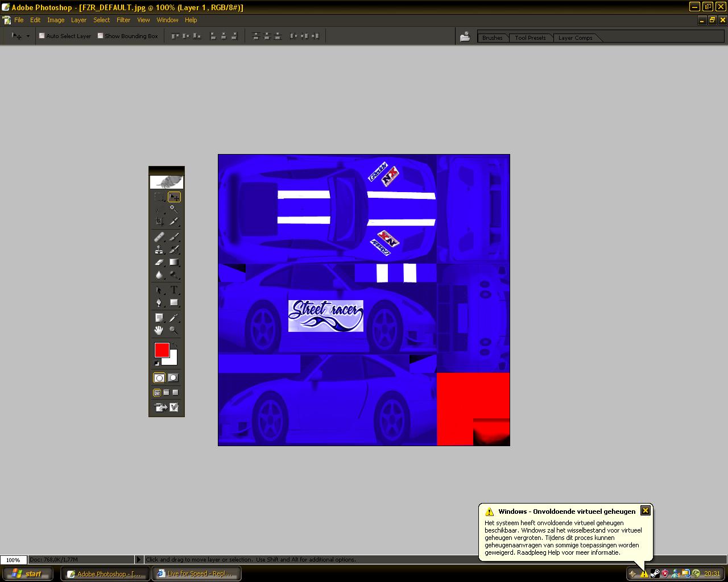The image size is (728, 582).
Task: Open the Image menu
Action: pyautogui.click(x=56, y=20)
